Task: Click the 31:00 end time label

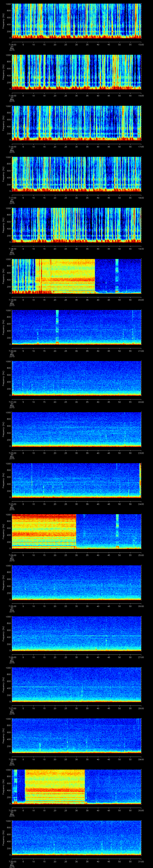Action: click(141, 861)
